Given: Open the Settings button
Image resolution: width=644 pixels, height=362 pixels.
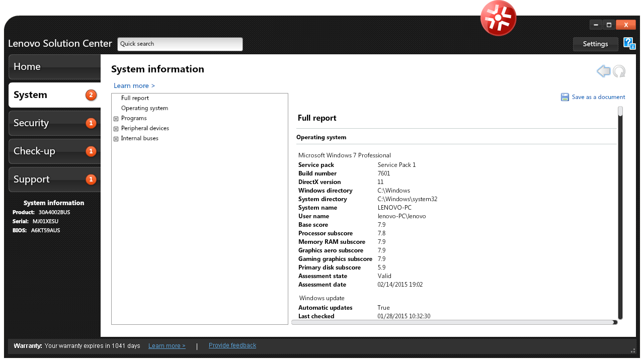Looking at the screenshot, I should coord(595,44).
